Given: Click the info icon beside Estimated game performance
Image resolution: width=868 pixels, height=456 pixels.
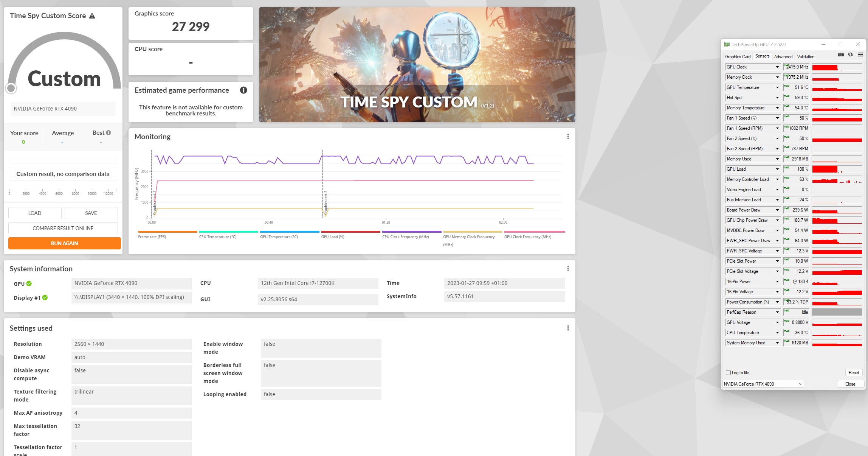Looking at the screenshot, I should click(x=243, y=90).
